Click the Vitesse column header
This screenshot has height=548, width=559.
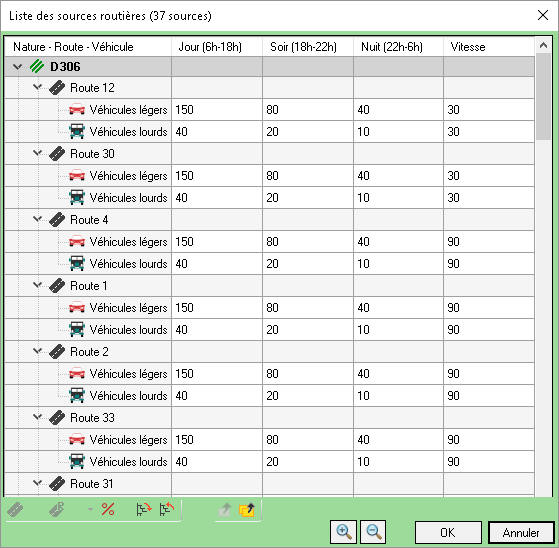tap(489, 47)
